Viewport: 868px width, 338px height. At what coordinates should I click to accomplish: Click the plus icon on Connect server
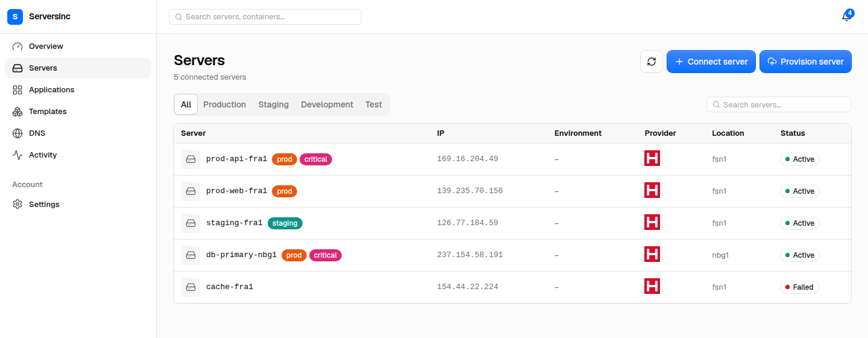(x=679, y=62)
